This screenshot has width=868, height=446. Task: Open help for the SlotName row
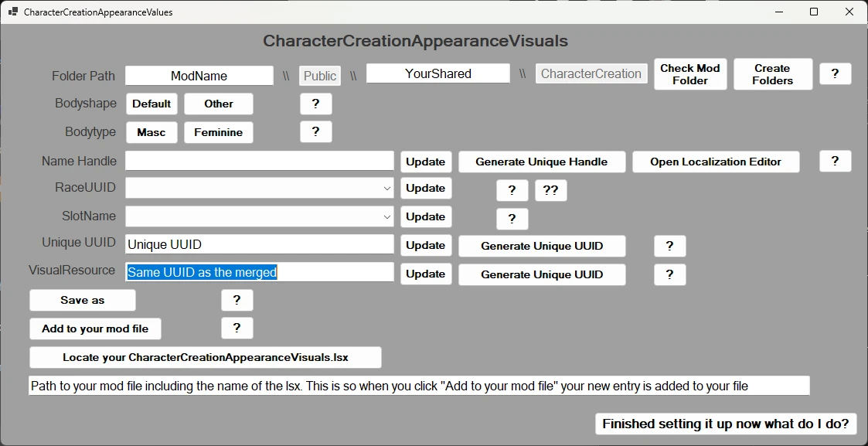pos(512,220)
